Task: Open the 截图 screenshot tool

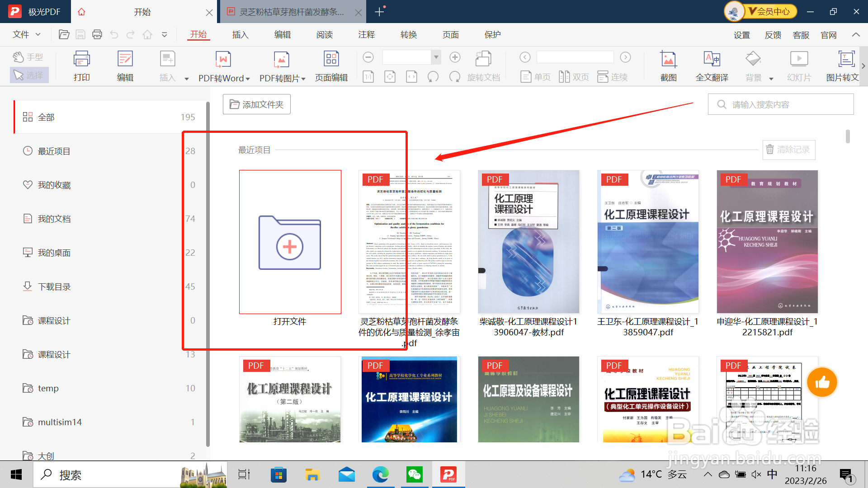Action: click(x=669, y=66)
